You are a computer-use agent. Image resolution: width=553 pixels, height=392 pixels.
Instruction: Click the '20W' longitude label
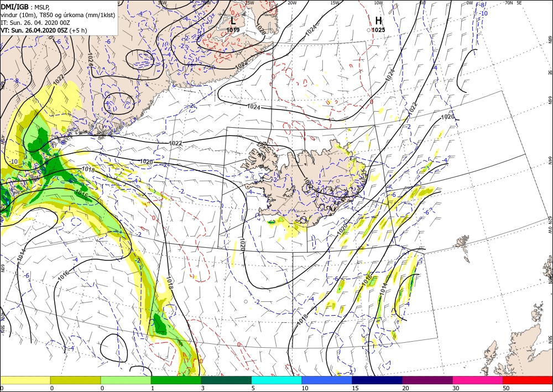[x=292, y=3]
